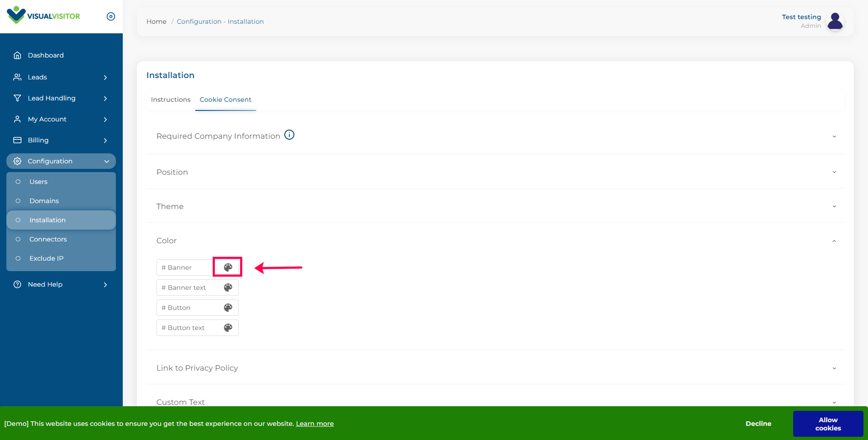Image resolution: width=868 pixels, height=440 pixels.
Task: Collapse the Configuration menu chevron
Action: (x=107, y=162)
